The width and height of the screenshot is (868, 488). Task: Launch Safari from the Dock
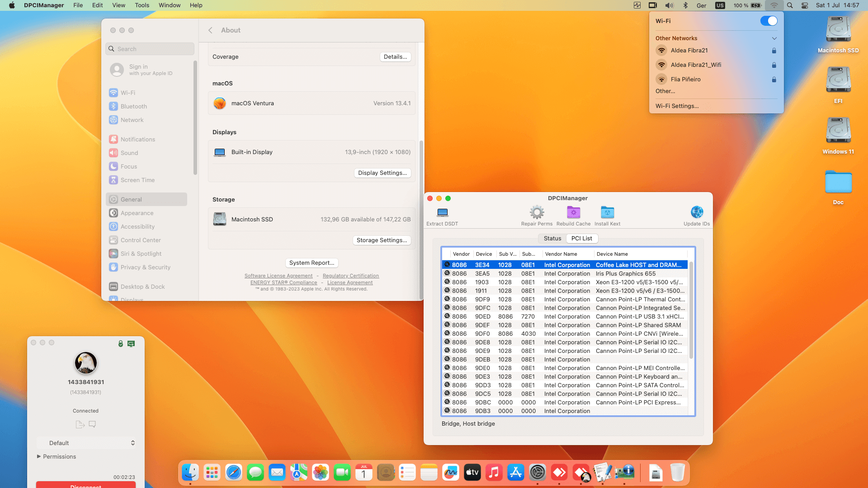pos(234,473)
